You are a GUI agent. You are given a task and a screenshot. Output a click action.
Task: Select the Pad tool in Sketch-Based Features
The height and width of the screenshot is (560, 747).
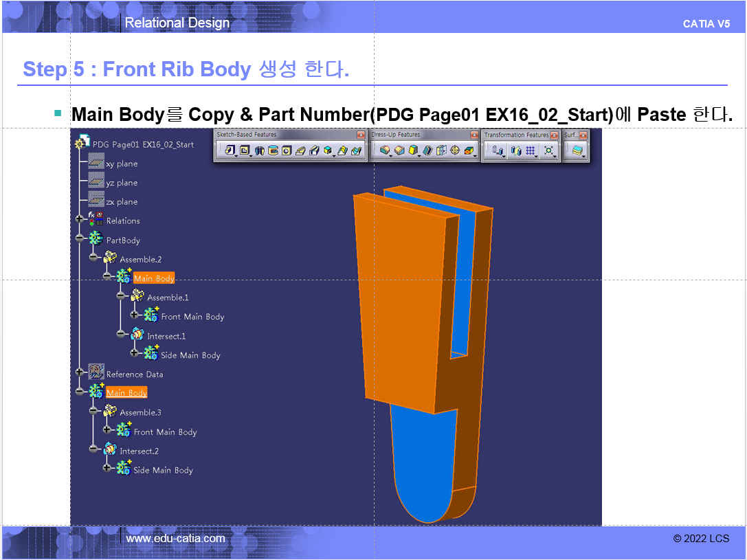pyautogui.click(x=230, y=150)
